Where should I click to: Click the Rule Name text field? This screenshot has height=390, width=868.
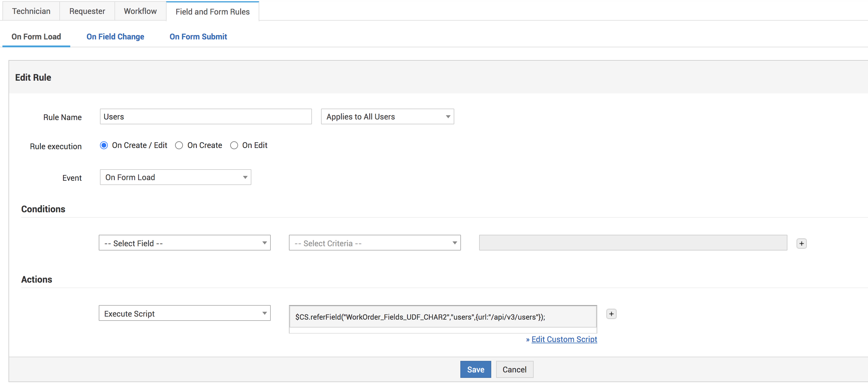click(206, 116)
